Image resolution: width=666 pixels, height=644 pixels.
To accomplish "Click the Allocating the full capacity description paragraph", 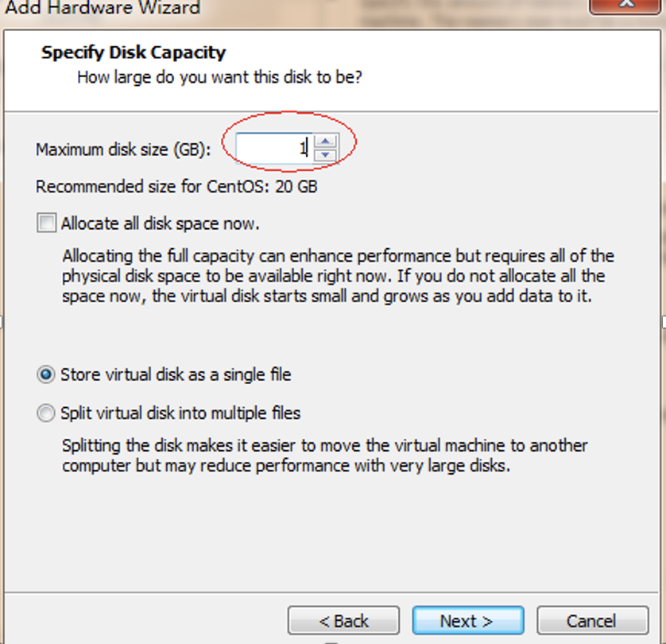I will coord(338,276).
